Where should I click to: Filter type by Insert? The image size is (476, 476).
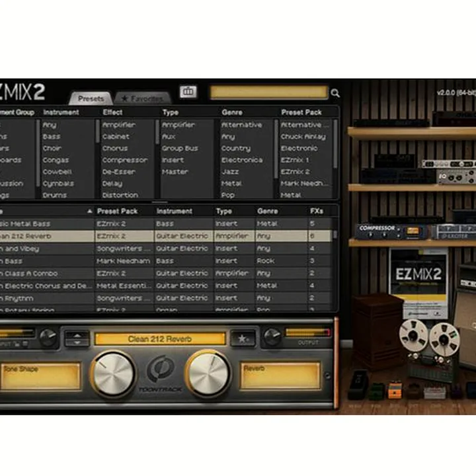tap(173, 160)
